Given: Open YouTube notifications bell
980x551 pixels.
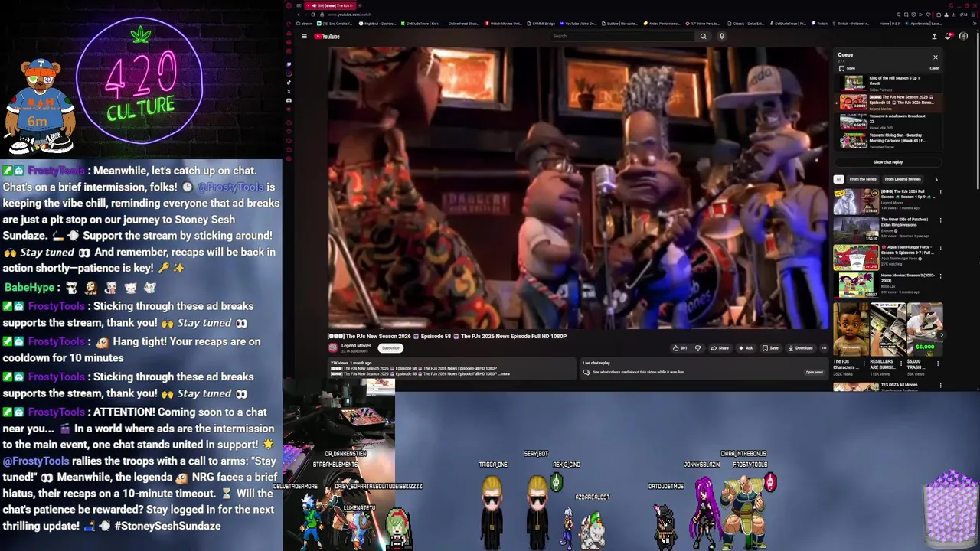Looking at the screenshot, I should coord(949,36).
